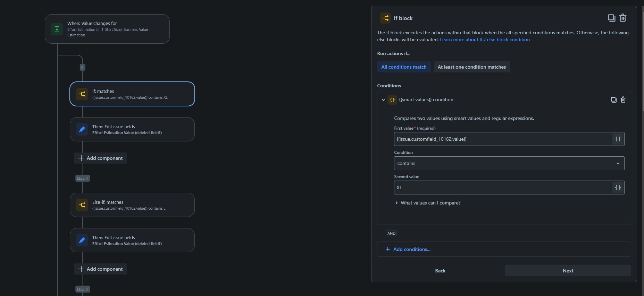The height and width of the screenshot is (296, 644).
Task: Add a component below the L branch's Edit issue fields step
Action: pyautogui.click(x=100, y=269)
